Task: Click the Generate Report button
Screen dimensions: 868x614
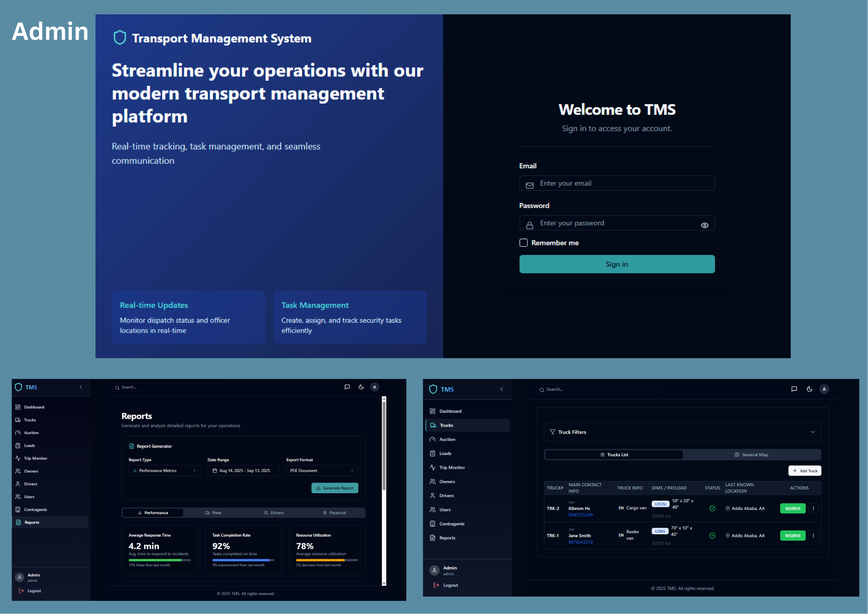Action: pyautogui.click(x=335, y=488)
